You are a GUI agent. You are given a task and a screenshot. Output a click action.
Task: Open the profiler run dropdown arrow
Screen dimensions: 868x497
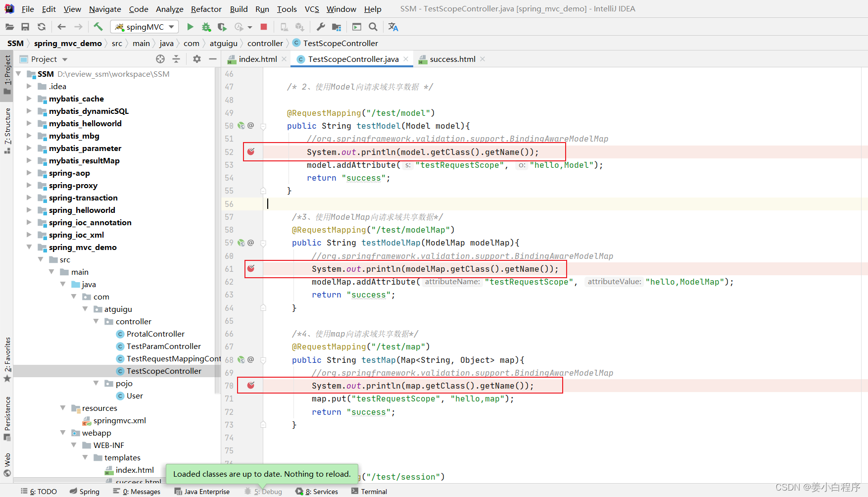(x=250, y=27)
